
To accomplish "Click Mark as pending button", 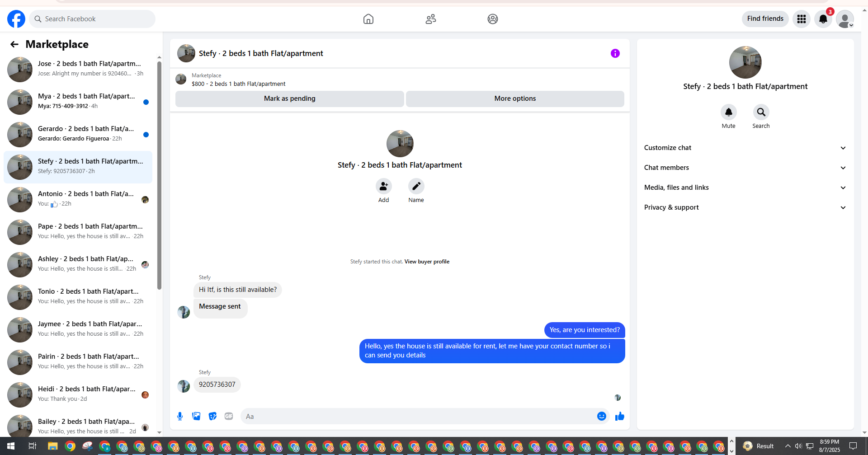I will click(x=290, y=99).
